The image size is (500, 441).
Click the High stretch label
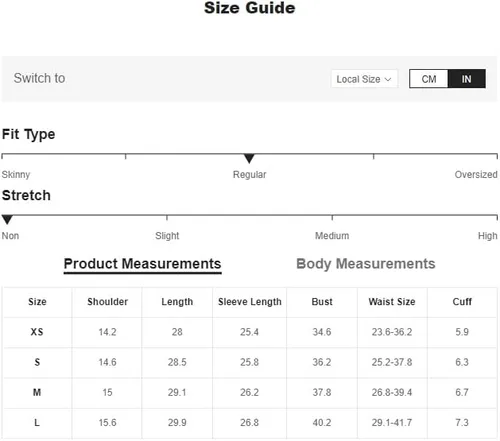tap(488, 236)
